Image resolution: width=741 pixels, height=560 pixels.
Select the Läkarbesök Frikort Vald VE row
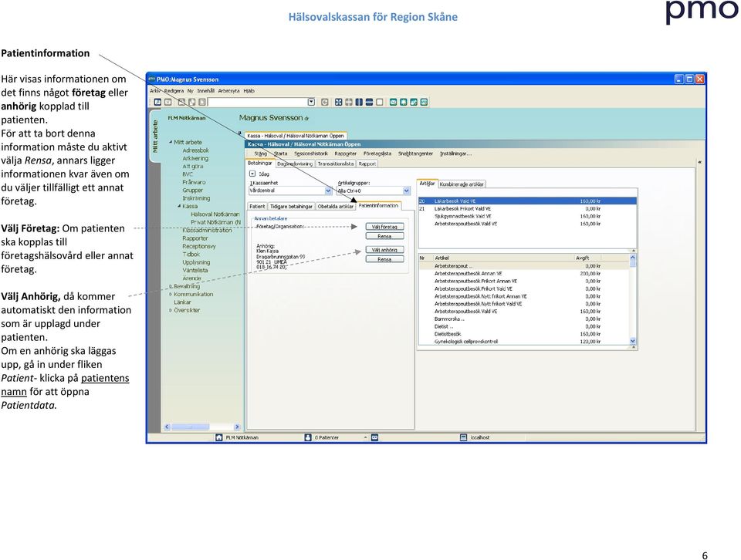pos(527,208)
